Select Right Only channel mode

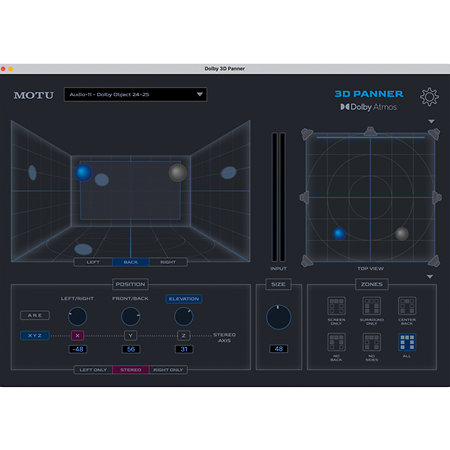168,370
